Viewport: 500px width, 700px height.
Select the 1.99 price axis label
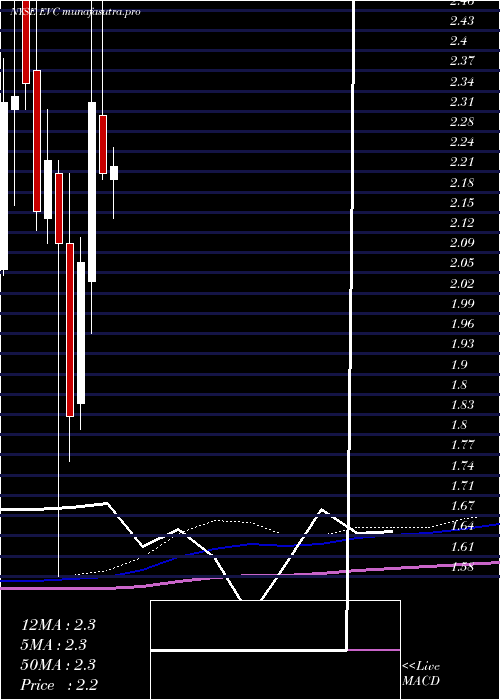coord(462,304)
